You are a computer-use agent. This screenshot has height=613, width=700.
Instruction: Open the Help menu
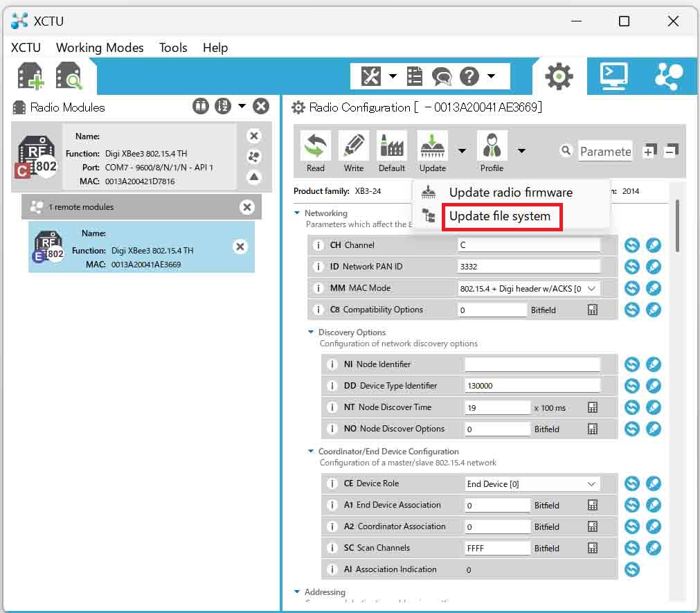[215, 48]
